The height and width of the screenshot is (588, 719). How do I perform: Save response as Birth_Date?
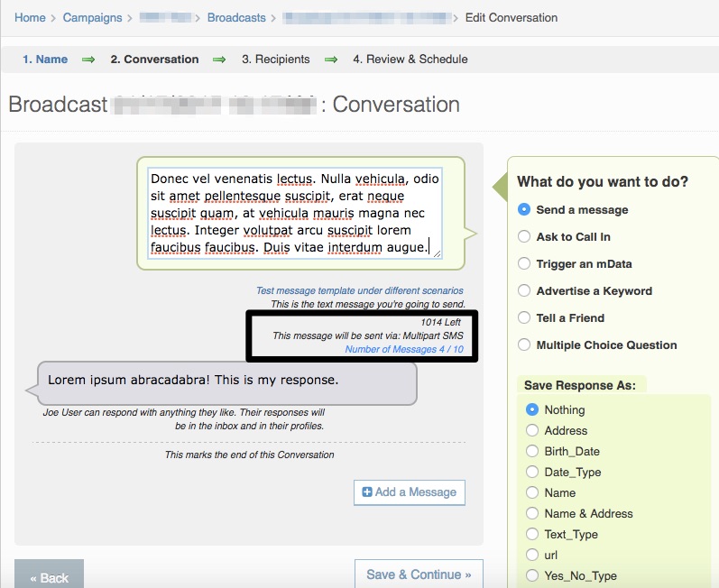pos(532,451)
